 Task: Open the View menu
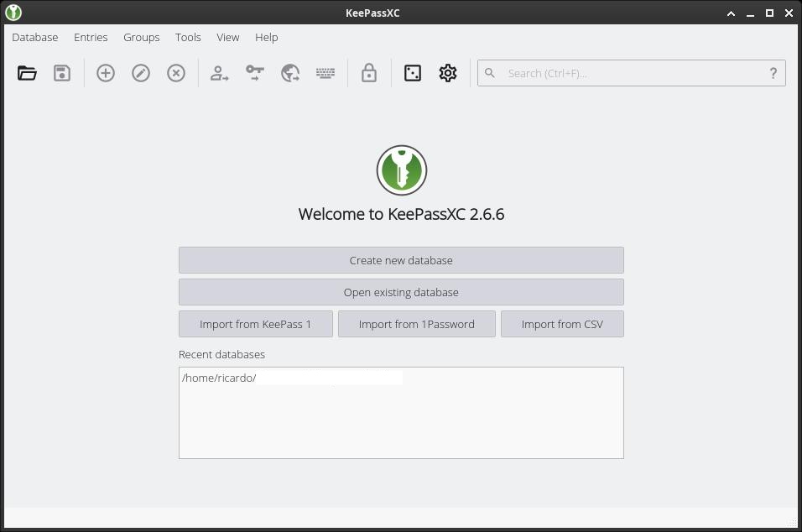tap(227, 38)
